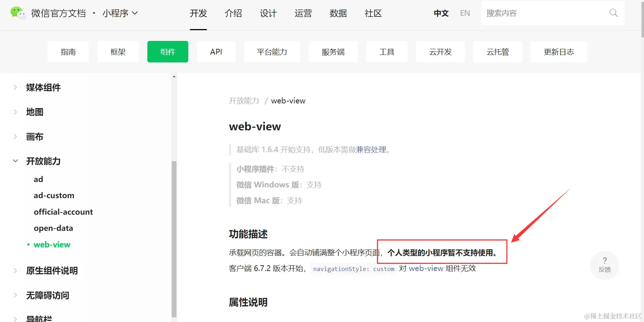Switch to the 社区 top tab

tap(373, 13)
